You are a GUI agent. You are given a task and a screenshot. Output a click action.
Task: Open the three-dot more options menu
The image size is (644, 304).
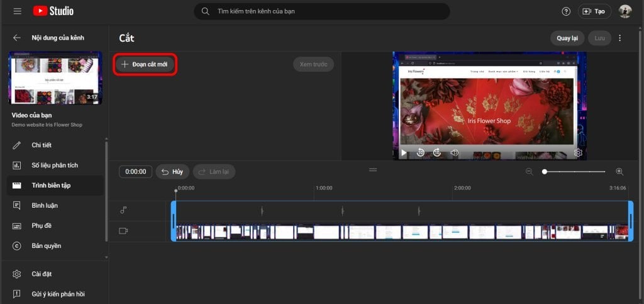click(x=619, y=38)
